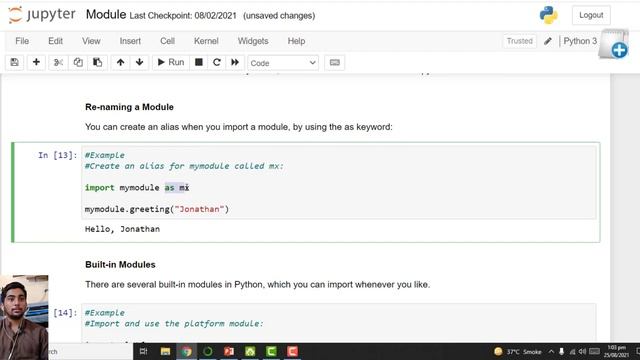Rename notebook by clicking Module title
Screen dimensions: 640x360
click(x=106, y=15)
